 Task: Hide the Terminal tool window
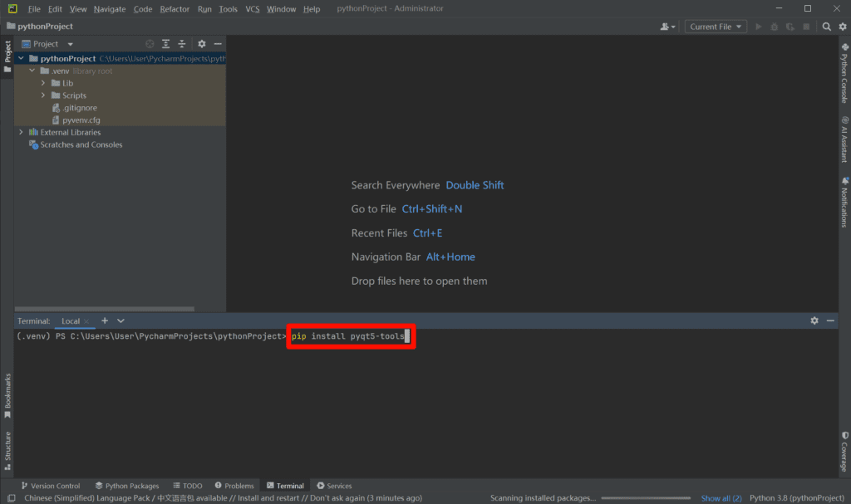tap(830, 321)
